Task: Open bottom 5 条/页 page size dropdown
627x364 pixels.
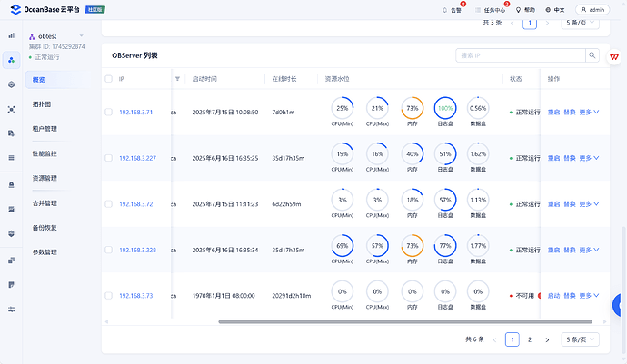Action: tap(581, 339)
